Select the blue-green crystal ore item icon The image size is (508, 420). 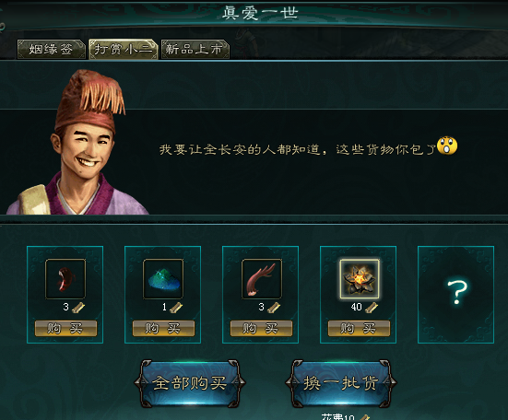(163, 278)
